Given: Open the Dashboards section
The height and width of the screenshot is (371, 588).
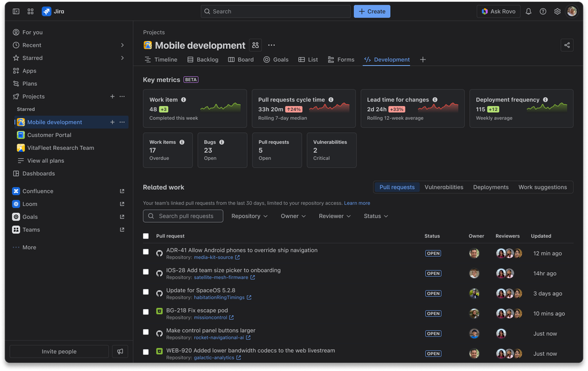Looking at the screenshot, I should coord(39,173).
